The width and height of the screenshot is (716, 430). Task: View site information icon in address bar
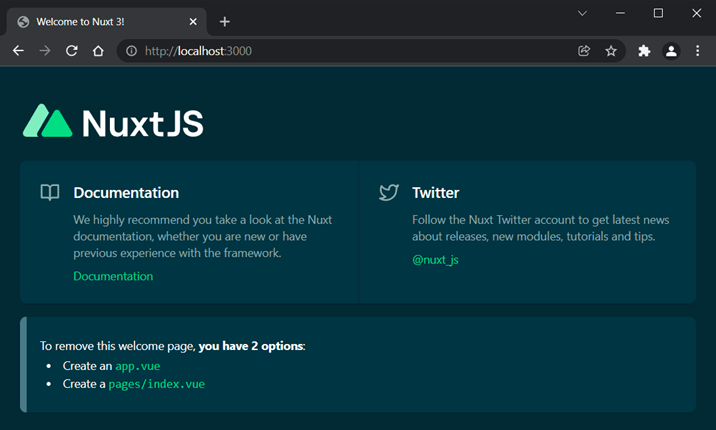point(132,51)
